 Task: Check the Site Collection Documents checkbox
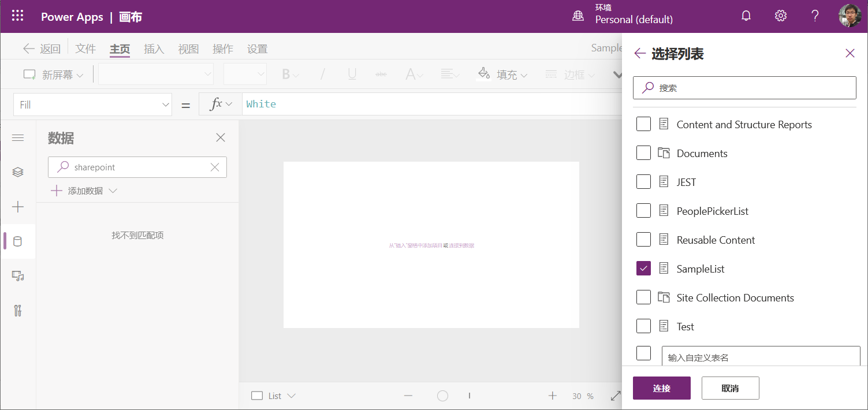(x=643, y=297)
